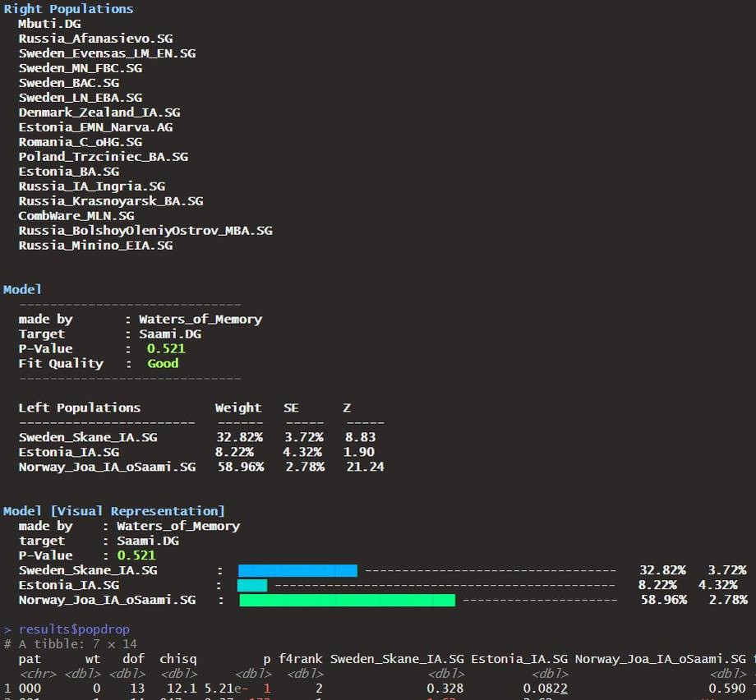
Task: Click the 'f4rank' column header
Action: [301, 659]
